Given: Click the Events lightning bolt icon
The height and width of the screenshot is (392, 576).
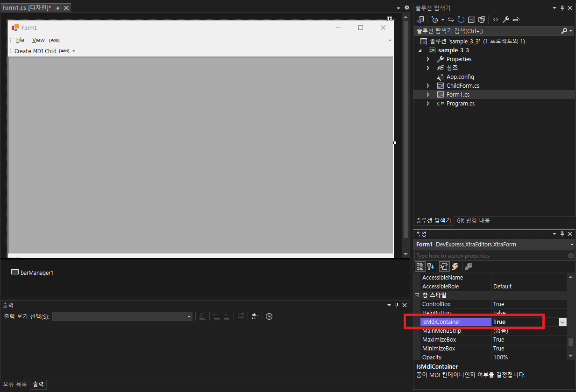Looking at the screenshot, I should 455,266.
